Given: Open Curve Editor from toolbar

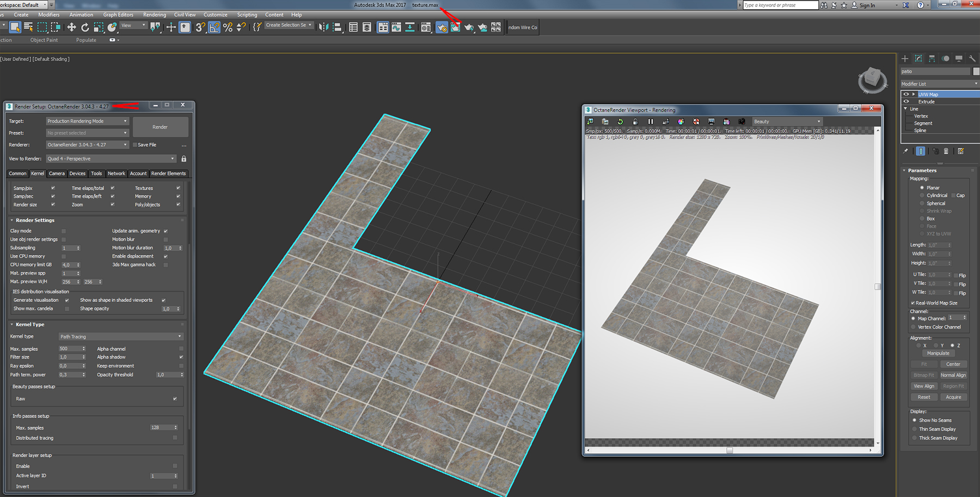Looking at the screenshot, I should tap(396, 27).
